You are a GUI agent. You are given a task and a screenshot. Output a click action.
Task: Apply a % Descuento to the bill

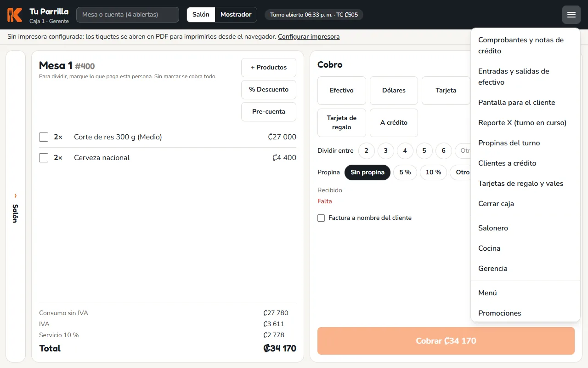pyautogui.click(x=269, y=90)
